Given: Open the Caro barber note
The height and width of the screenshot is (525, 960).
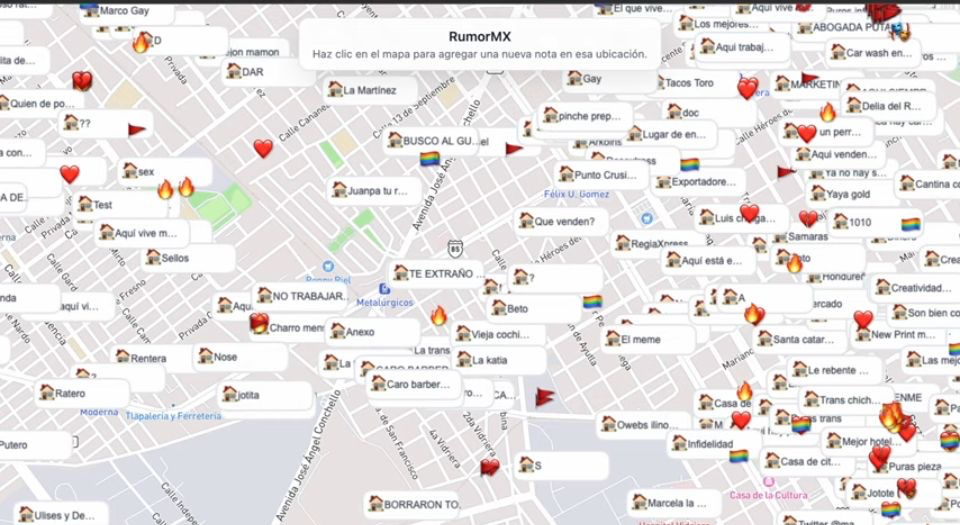Looking at the screenshot, I should (x=414, y=384).
